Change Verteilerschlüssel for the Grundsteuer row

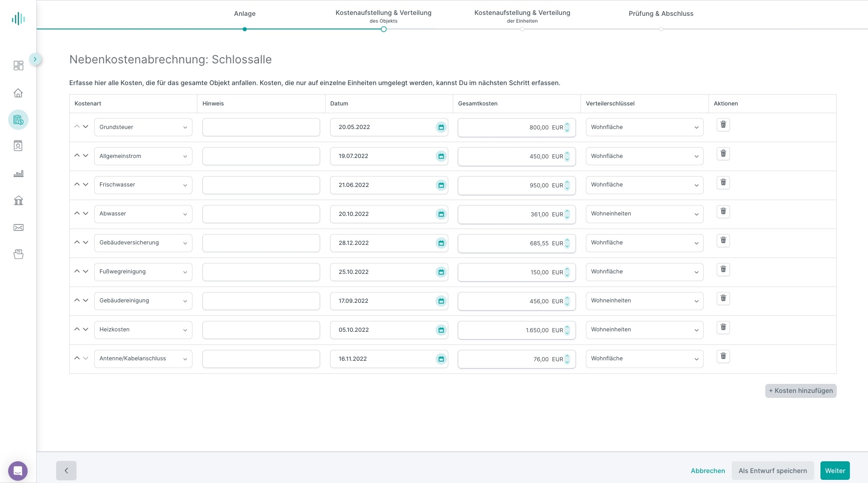coord(644,127)
